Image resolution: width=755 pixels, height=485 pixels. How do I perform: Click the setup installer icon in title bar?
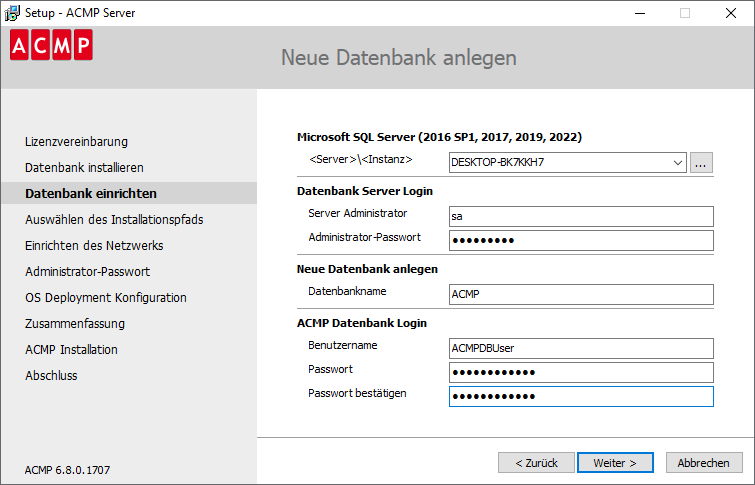[12, 13]
